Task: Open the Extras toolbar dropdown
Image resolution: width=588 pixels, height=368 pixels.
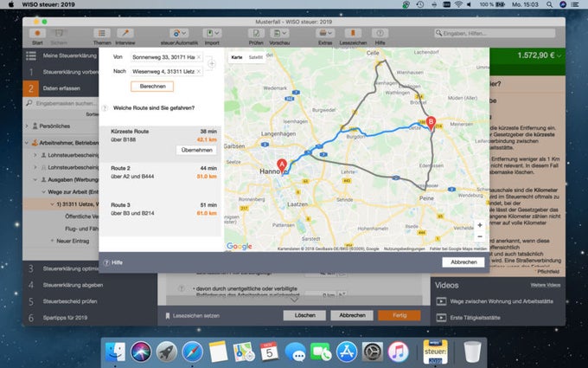Action: 325,34
